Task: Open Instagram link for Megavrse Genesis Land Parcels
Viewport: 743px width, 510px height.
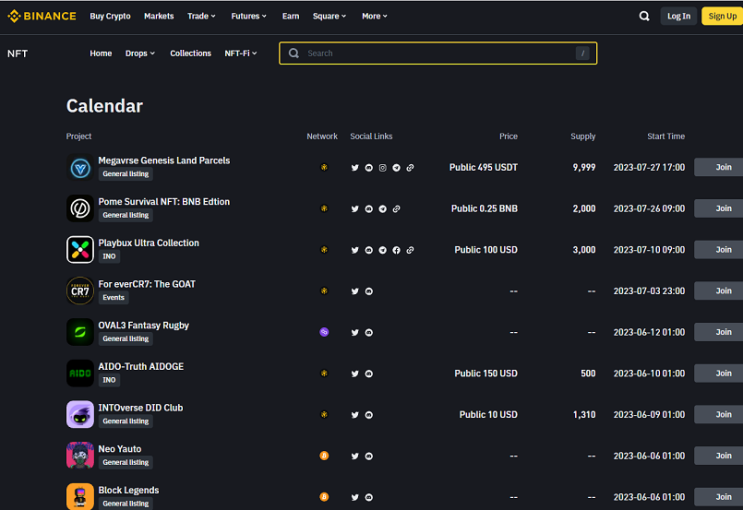Action: click(x=382, y=168)
